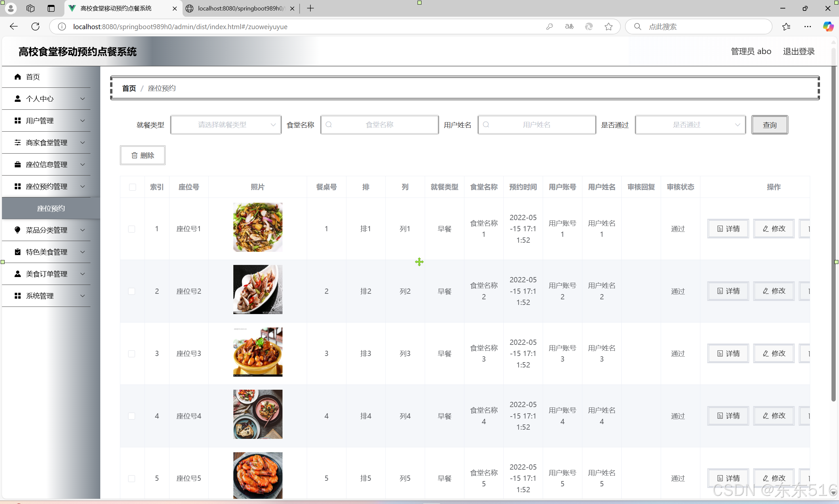Check the checkbox for the 座位号1 row

tap(131, 229)
